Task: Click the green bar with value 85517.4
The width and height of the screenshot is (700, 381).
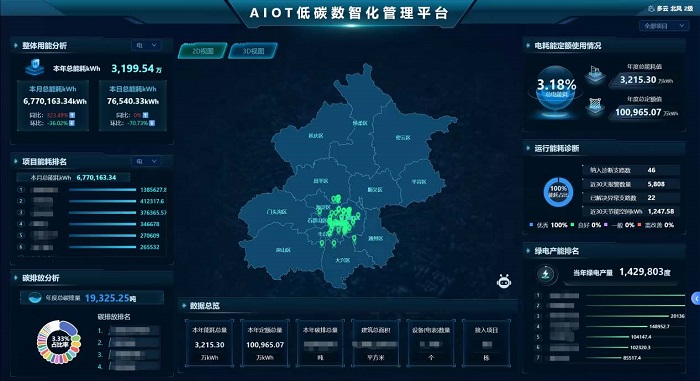Action: (x=603, y=358)
